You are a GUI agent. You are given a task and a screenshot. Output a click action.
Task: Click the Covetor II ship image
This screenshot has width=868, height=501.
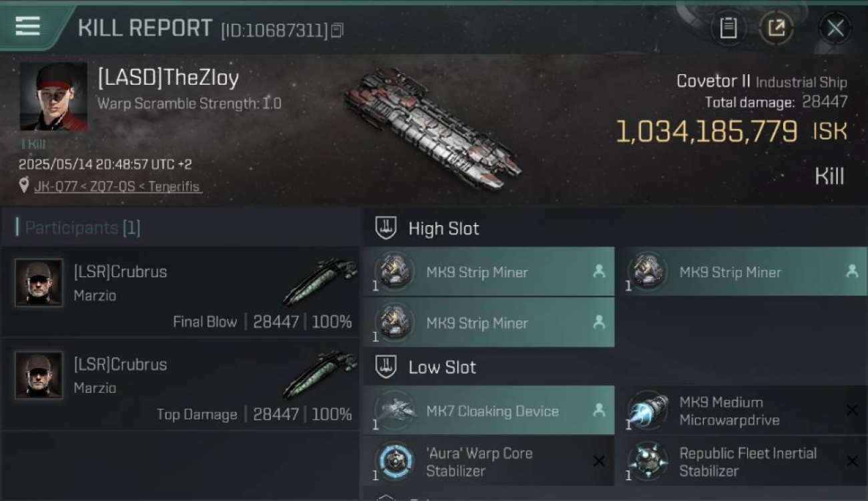432,128
